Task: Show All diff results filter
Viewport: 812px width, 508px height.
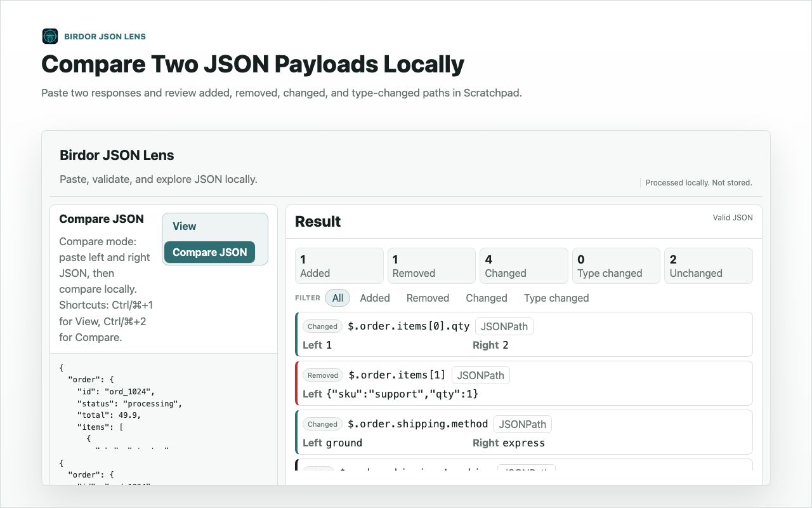Action: 337,298
